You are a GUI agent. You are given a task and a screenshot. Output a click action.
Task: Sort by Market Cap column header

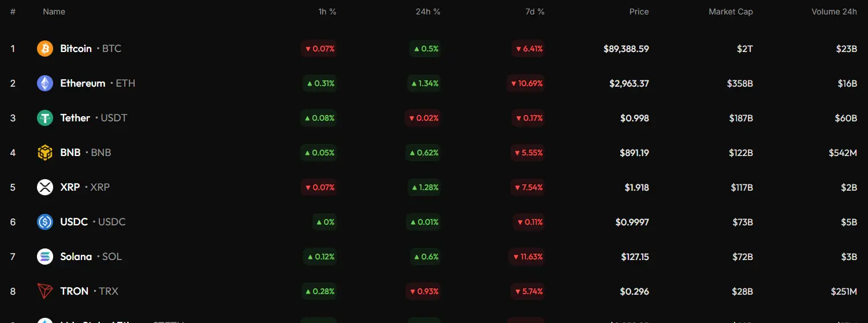731,12
